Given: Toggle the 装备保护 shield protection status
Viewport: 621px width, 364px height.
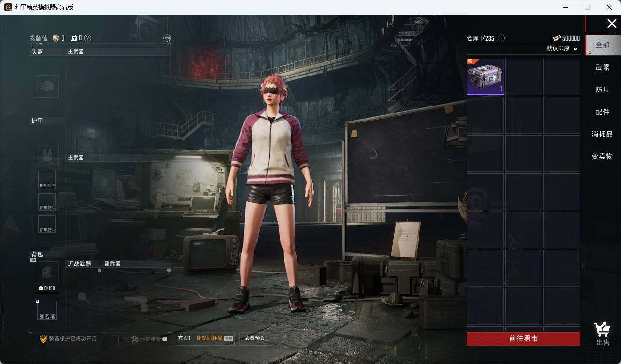Looking at the screenshot, I should click(x=43, y=339).
